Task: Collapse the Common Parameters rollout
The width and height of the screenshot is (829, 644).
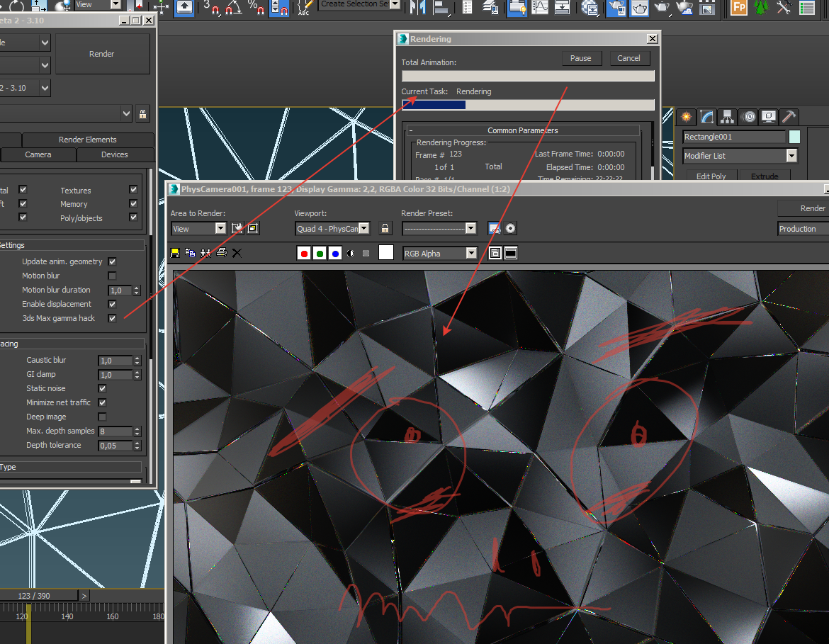Action: [x=411, y=130]
